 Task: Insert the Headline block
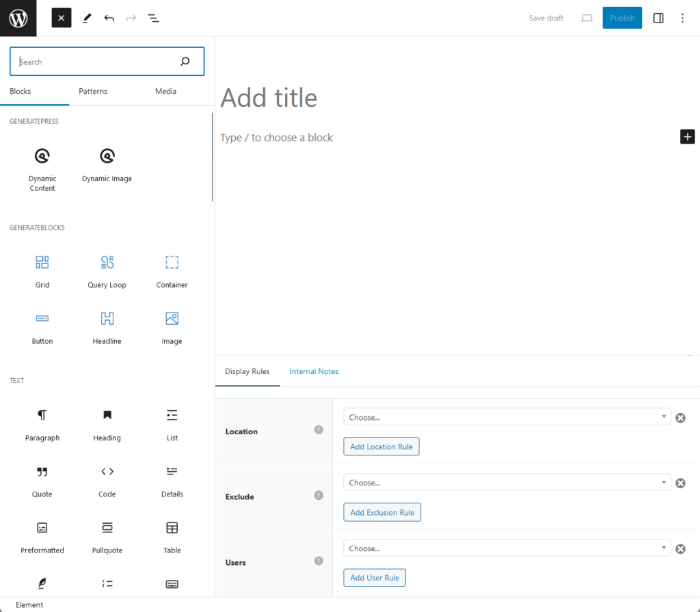[x=107, y=328]
